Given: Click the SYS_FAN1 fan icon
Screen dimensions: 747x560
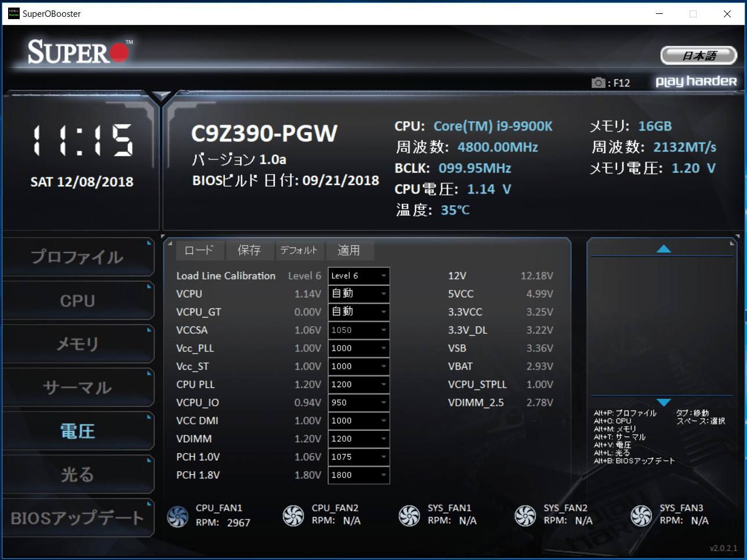Looking at the screenshot, I should pyautogui.click(x=409, y=515).
